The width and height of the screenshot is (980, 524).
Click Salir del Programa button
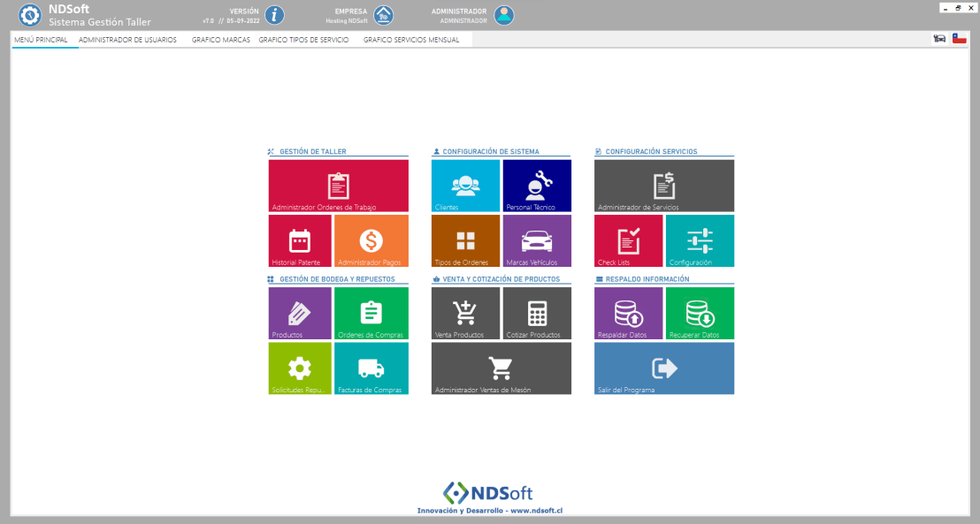(663, 368)
